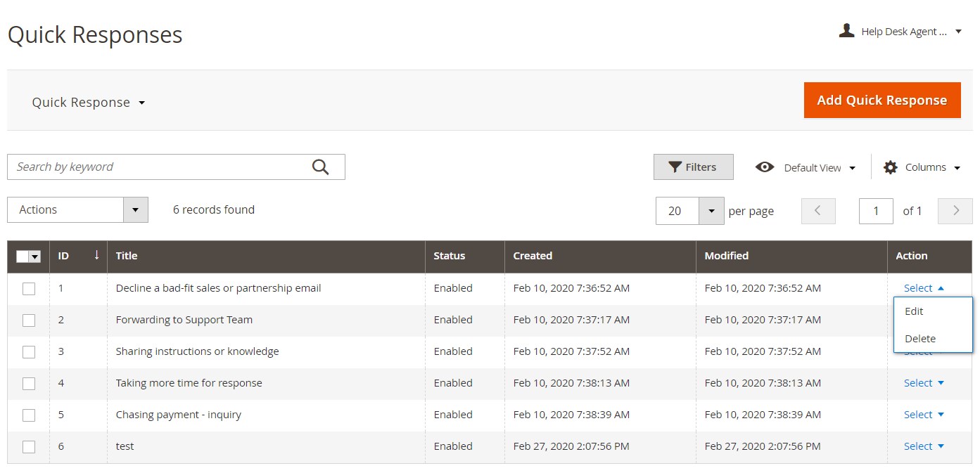The height and width of the screenshot is (473, 980).
Task: Click Modified date 'Feb 10, 2020 7:38:39 AM'
Action: 763,415
